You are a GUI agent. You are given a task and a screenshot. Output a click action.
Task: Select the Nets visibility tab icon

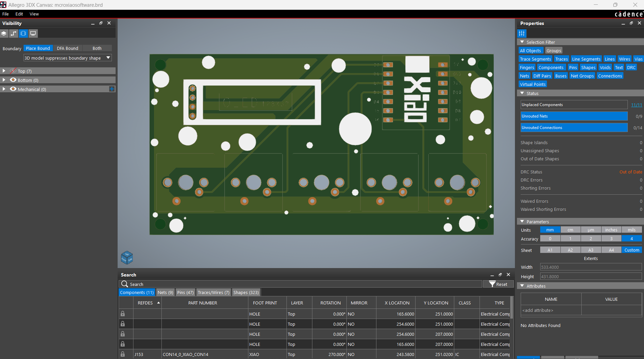(x=13, y=33)
